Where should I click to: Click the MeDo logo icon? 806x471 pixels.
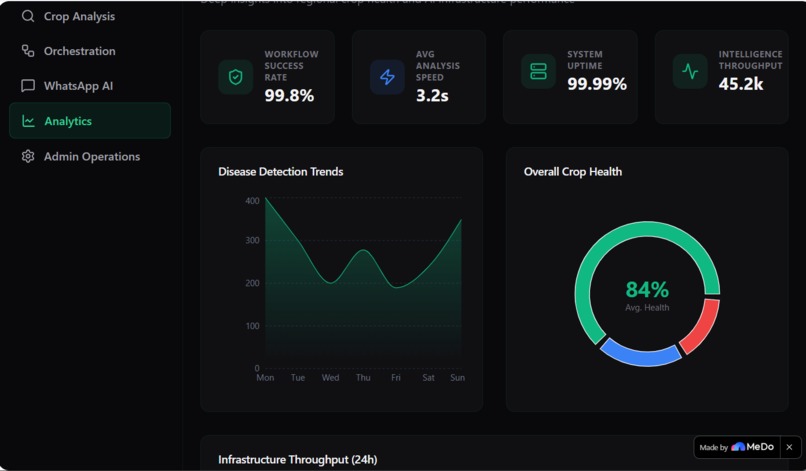pyautogui.click(x=738, y=446)
